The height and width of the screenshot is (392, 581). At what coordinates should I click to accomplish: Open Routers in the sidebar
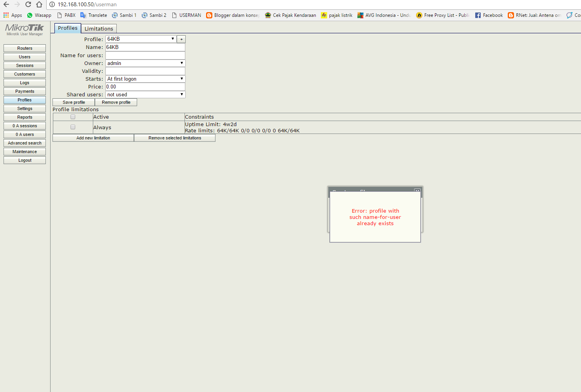coord(25,48)
